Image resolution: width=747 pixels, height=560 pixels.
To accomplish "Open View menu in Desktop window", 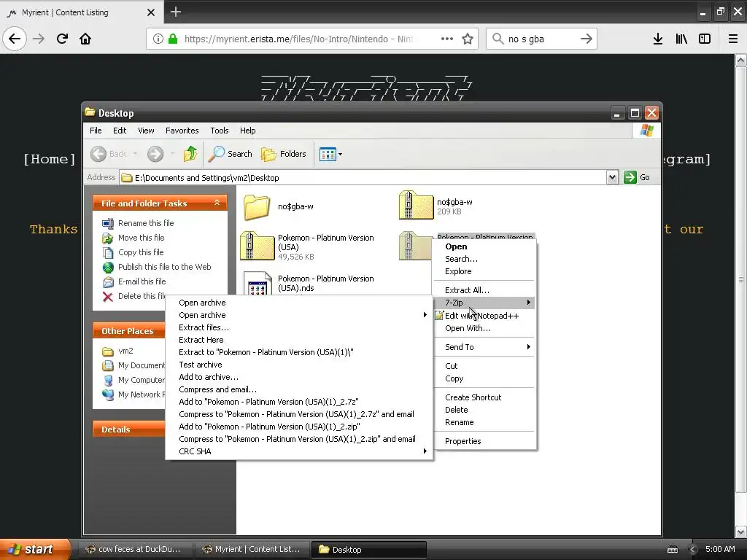I will point(146,131).
